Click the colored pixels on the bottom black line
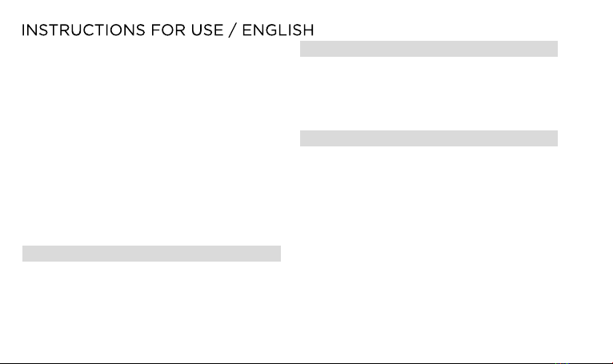This screenshot has height=364, width=613. pos(562,363)
